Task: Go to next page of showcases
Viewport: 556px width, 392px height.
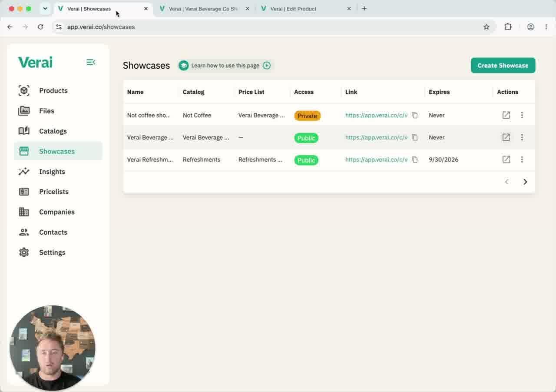Action: (x=525, y=182)
